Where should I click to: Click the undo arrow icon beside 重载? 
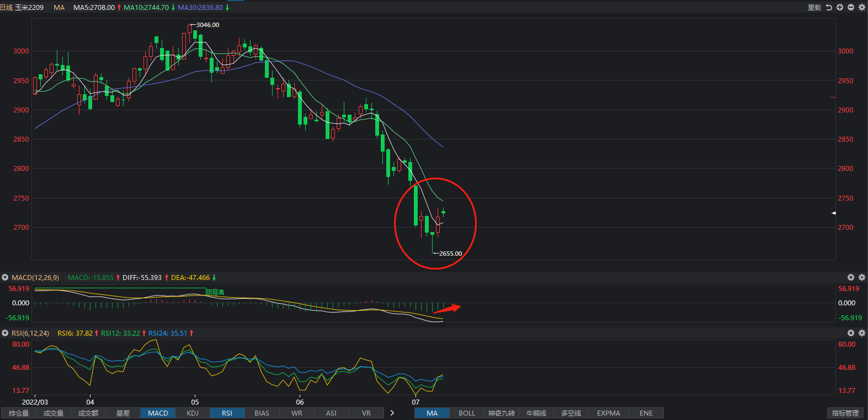coord(829,7)
